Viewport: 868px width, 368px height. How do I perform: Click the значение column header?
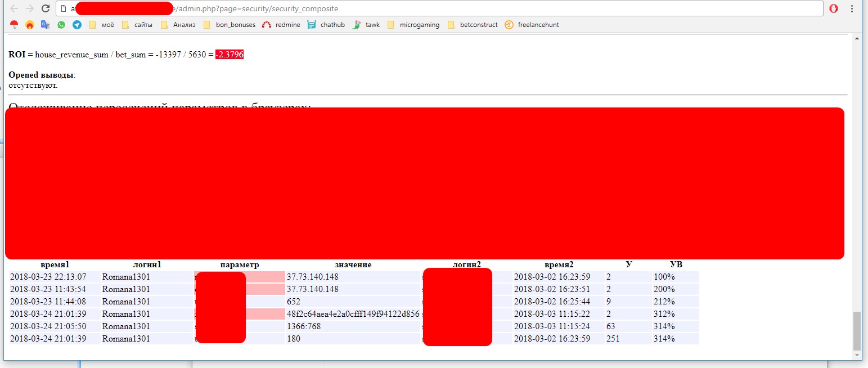(353, 264)
